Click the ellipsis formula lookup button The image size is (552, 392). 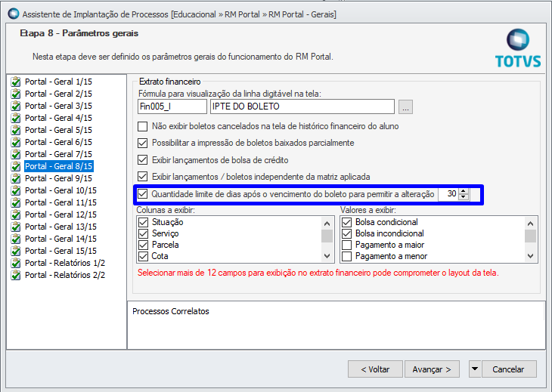click(405, 107)
